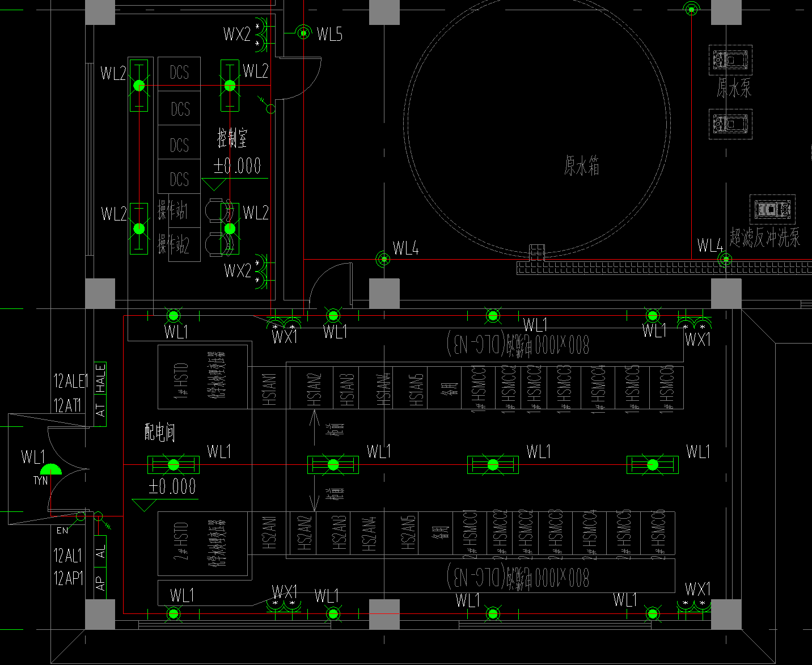Select WL4 fixture below the 原水箱 tank
Screen dimensions: 812x665
pos(384,260)
